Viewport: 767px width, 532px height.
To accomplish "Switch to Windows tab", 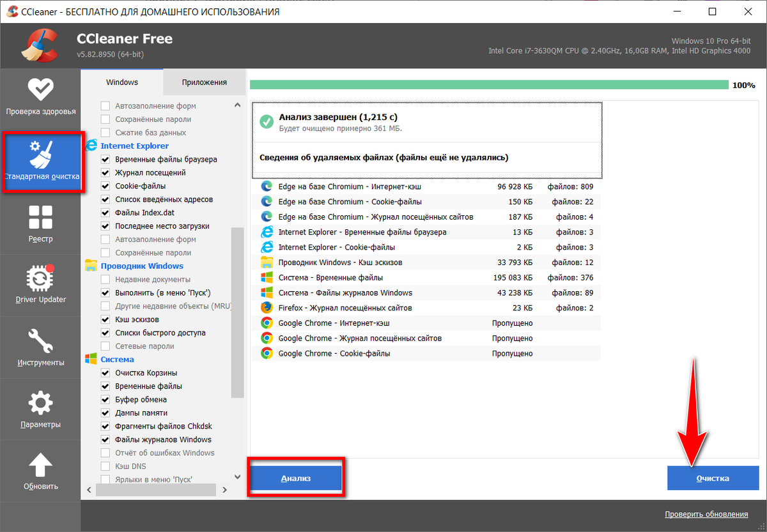I will (x=122, y=82).
